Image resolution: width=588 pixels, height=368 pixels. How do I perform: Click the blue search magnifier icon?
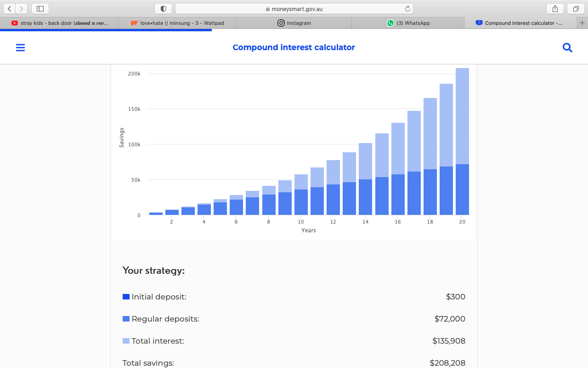click(x=567, y=47)
